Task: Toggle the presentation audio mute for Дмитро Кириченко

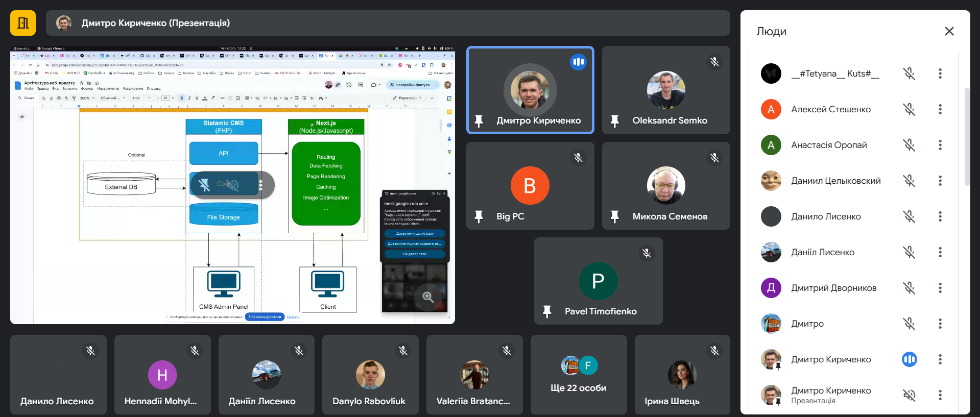Action: tap(909, 395)
